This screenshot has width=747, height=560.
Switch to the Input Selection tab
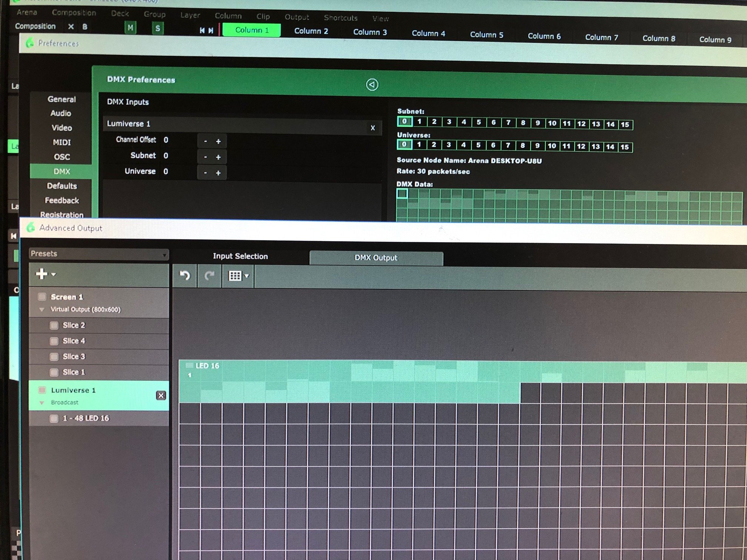[x=240, y=256]
